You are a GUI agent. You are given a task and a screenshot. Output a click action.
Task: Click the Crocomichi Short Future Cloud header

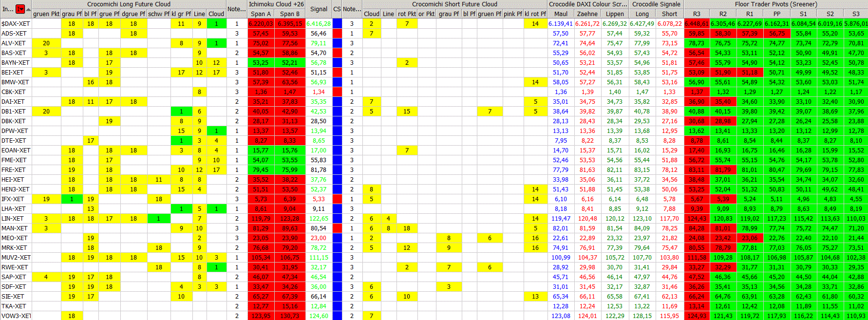pyautogui.click(x=454, y=4)
